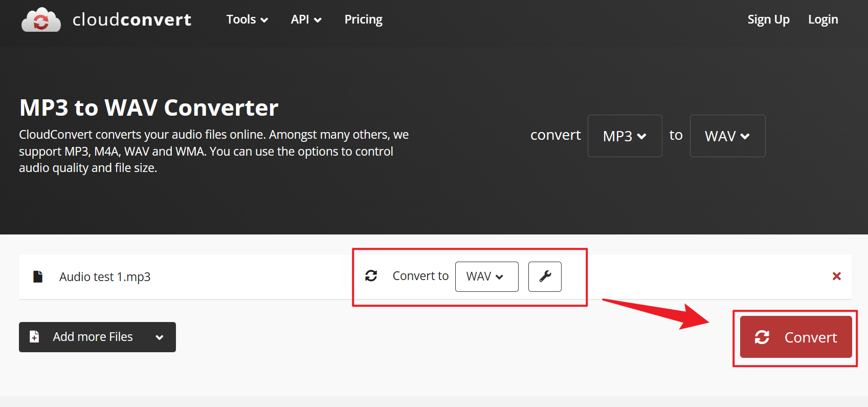Click the CloudConvert cloud logo icon
This screenshot has height=407, width=868.
(x=41, y=19)
